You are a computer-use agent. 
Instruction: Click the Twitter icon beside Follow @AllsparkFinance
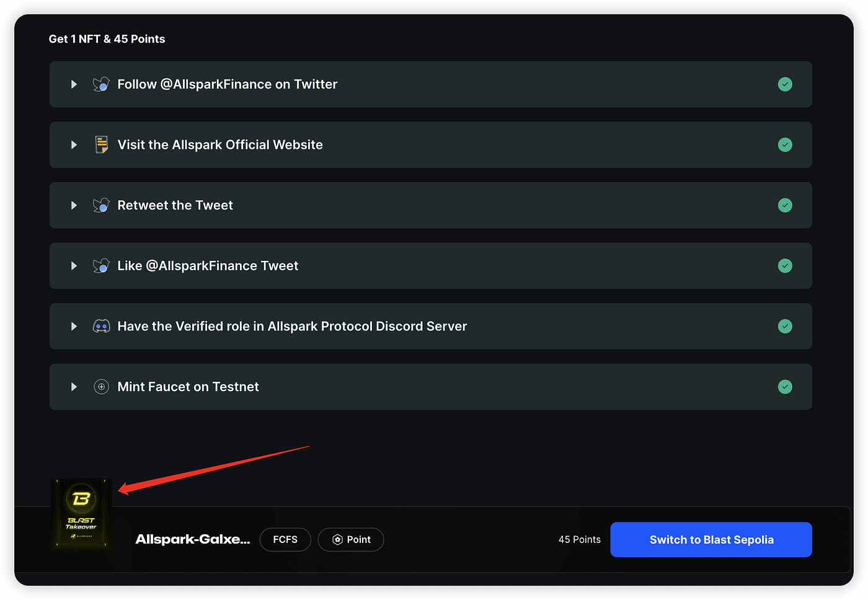pos(101,84)
